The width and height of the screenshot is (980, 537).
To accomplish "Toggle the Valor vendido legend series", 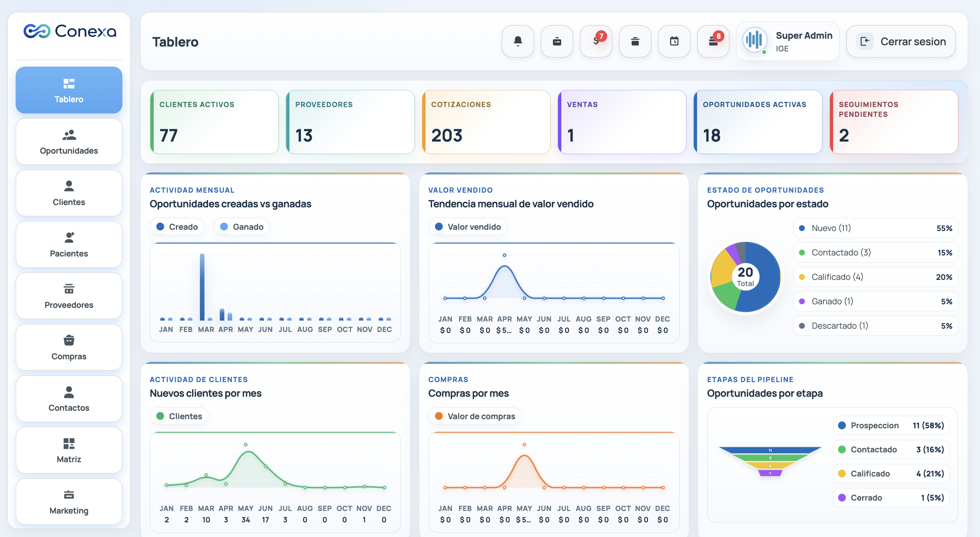I will 468,227.
